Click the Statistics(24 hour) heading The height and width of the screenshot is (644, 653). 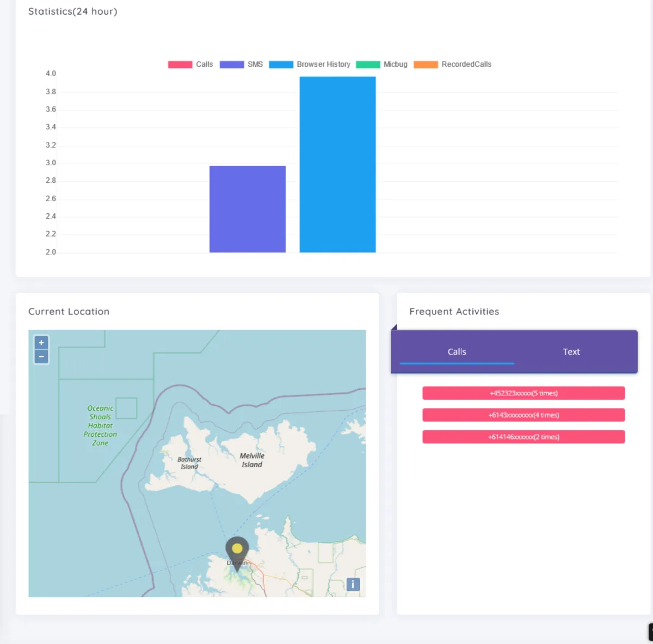pyautogui.click(x=73, y=11)
